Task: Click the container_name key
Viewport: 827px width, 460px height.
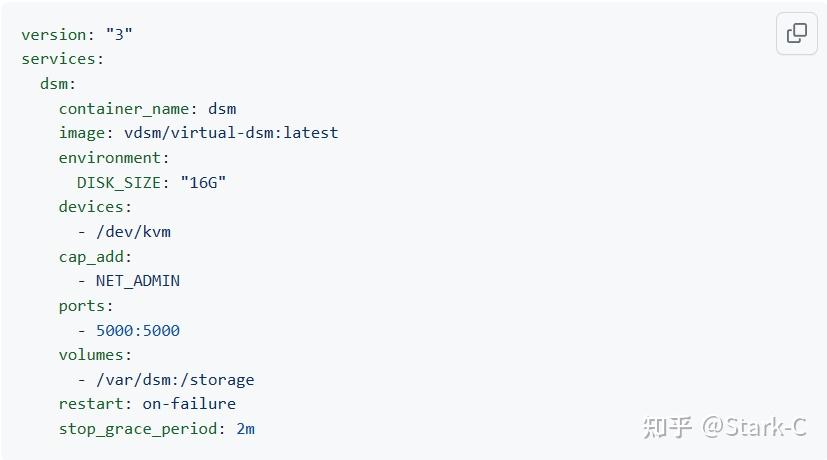Action: click(x=125, y=108)
